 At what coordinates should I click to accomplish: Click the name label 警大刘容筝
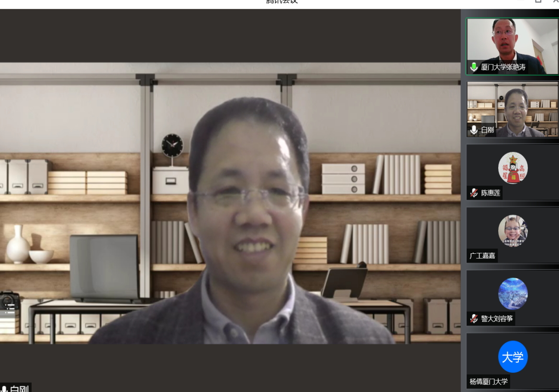(x=497, y=318)
